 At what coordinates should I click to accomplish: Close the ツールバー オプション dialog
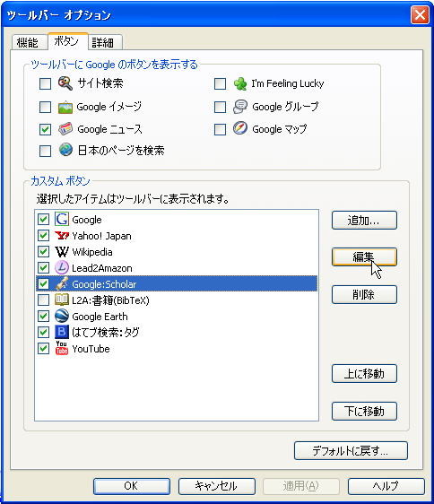[420, 14]
